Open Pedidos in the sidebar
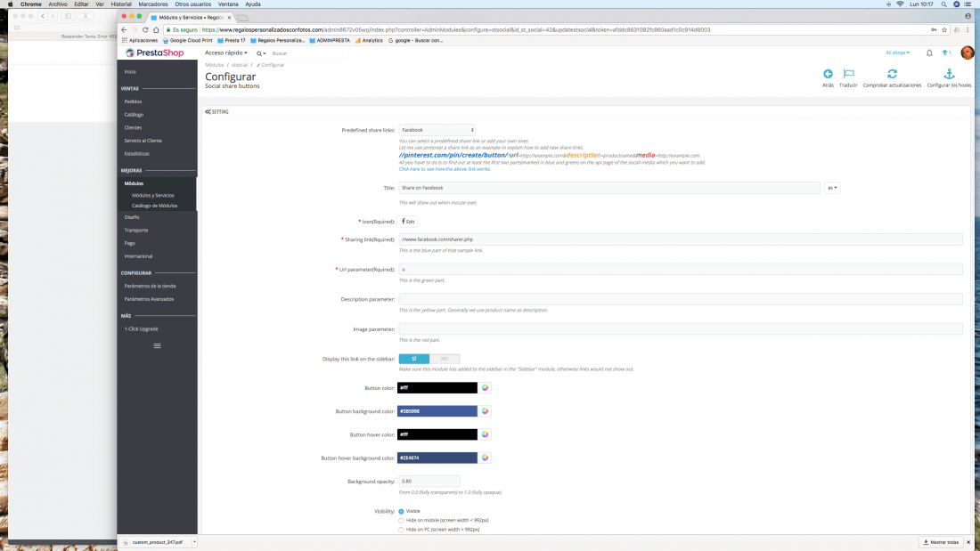Image resolution: width=980 pixels, height=551 pixels. click(133, 101)
